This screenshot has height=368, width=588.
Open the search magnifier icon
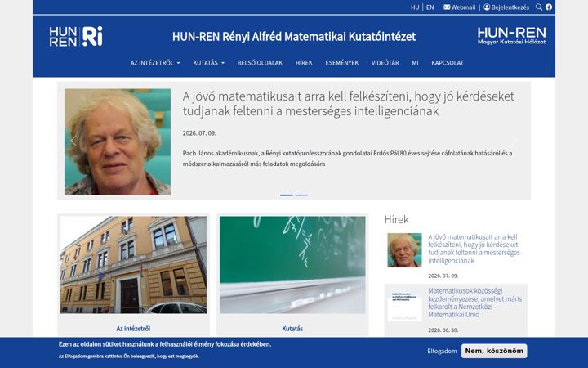pyautogui.click(x=538, y=7)
